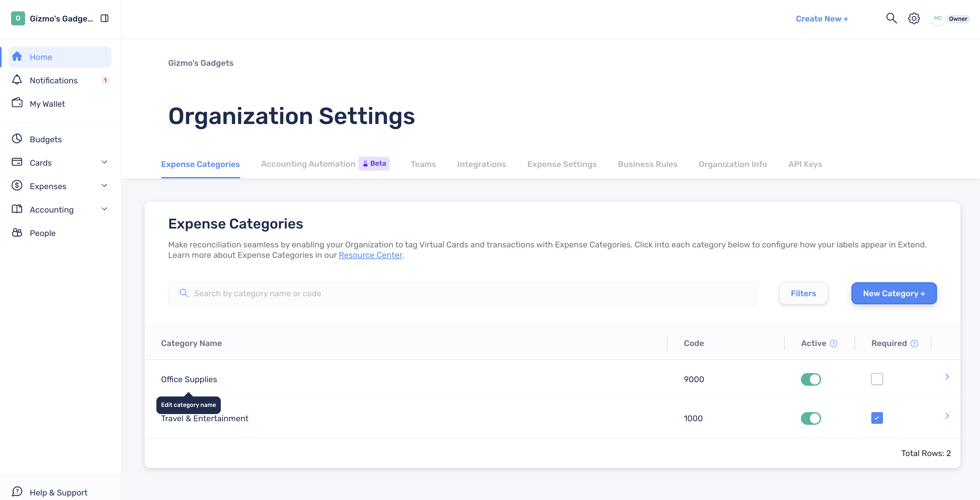Collapse the sidebar using the panel icon
980x500 pixels.
tap(105, 18)
